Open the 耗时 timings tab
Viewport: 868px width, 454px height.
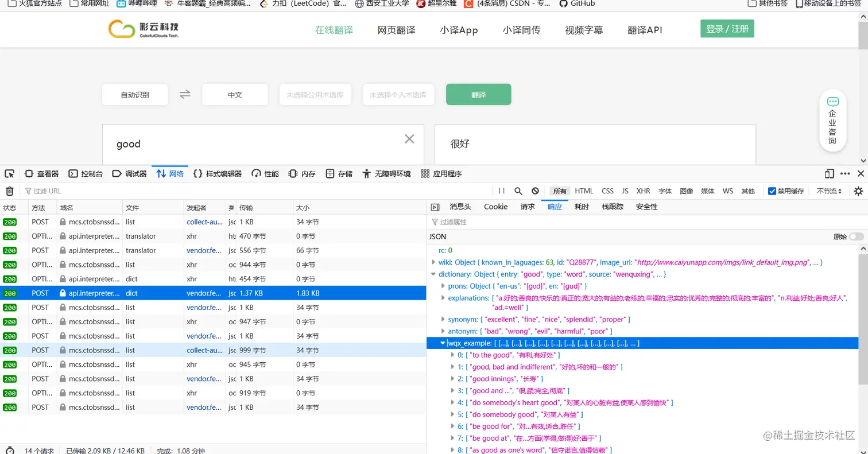[x=582, y=207]
